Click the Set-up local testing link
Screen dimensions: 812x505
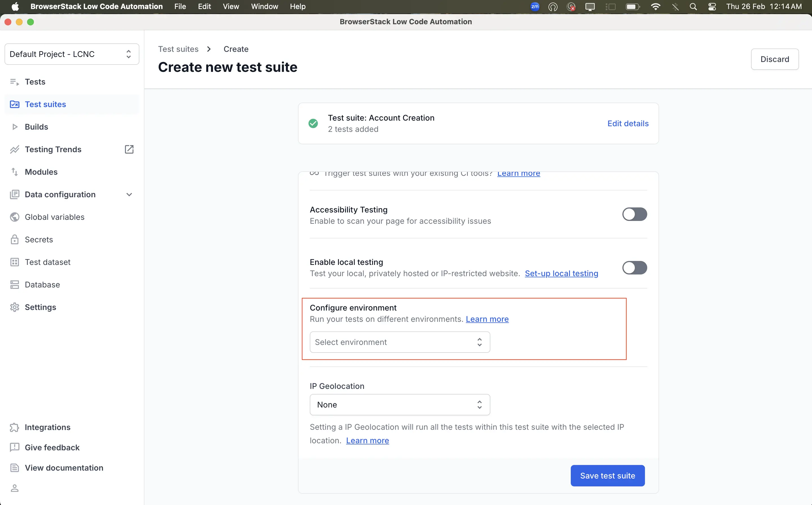coord(561,274)
